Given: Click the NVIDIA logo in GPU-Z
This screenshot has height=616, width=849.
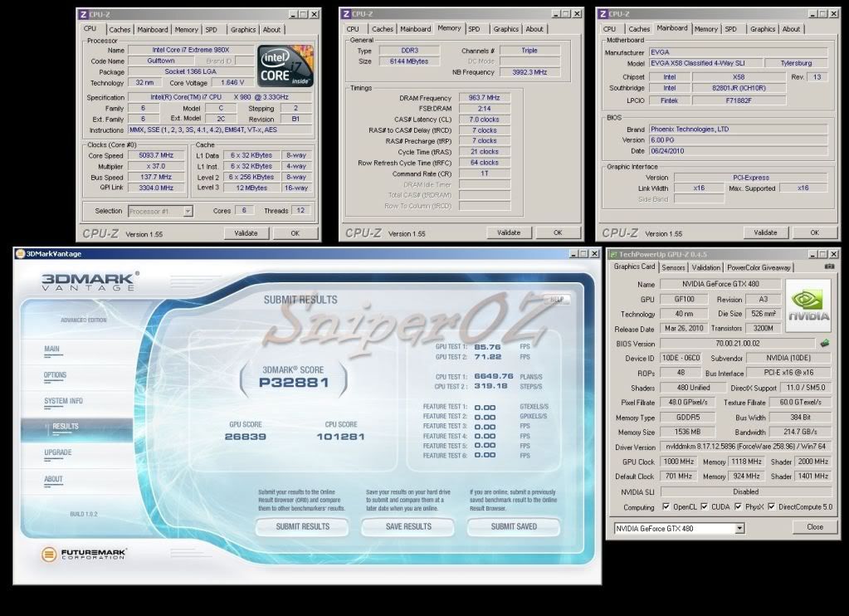Looking at the screenshot, I should pyautogui.click(x=808, y=305).
